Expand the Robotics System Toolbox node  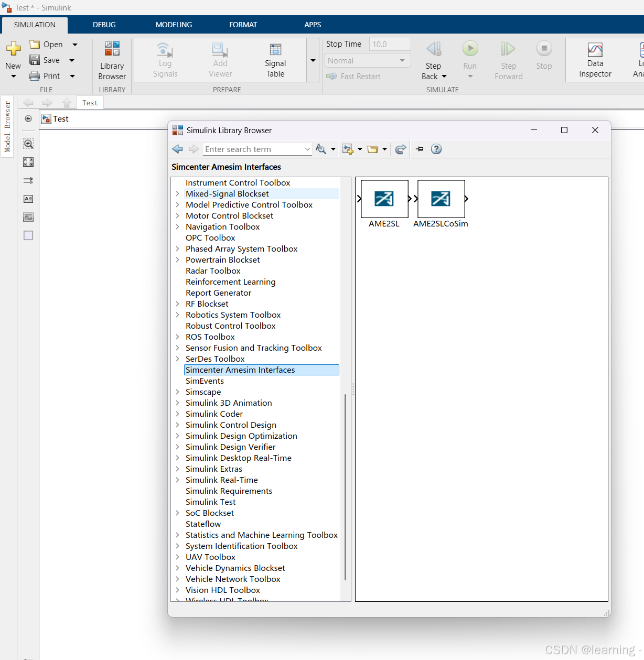[x=177, y=315]
